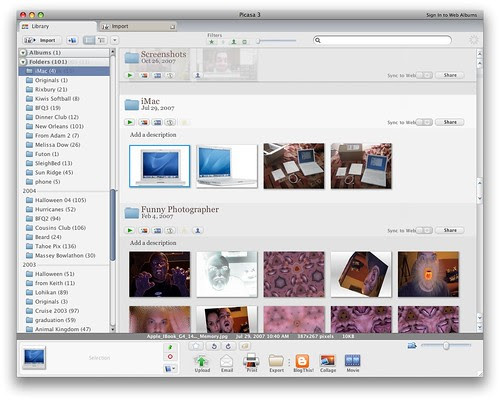Toggle Sync to Web for Screenshots folder
Image resolution: width=500 pixels, height=400 pixels.
424,75
